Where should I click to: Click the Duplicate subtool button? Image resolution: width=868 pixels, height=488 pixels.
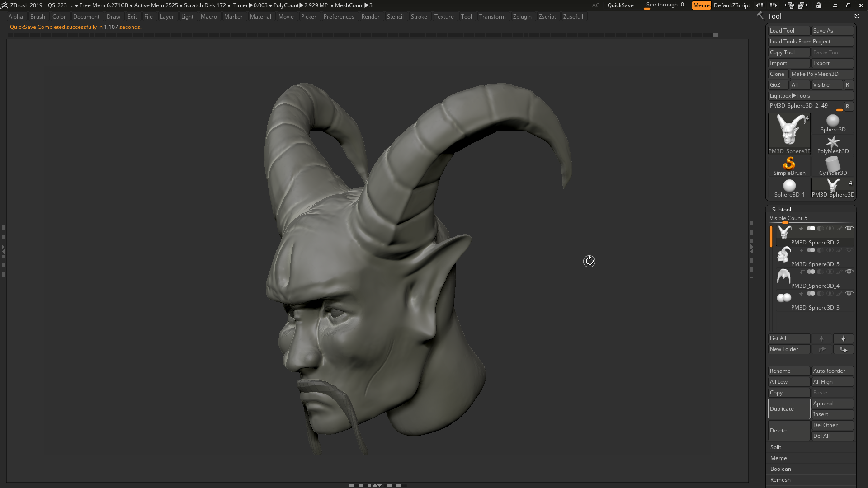tap(789, 409)
